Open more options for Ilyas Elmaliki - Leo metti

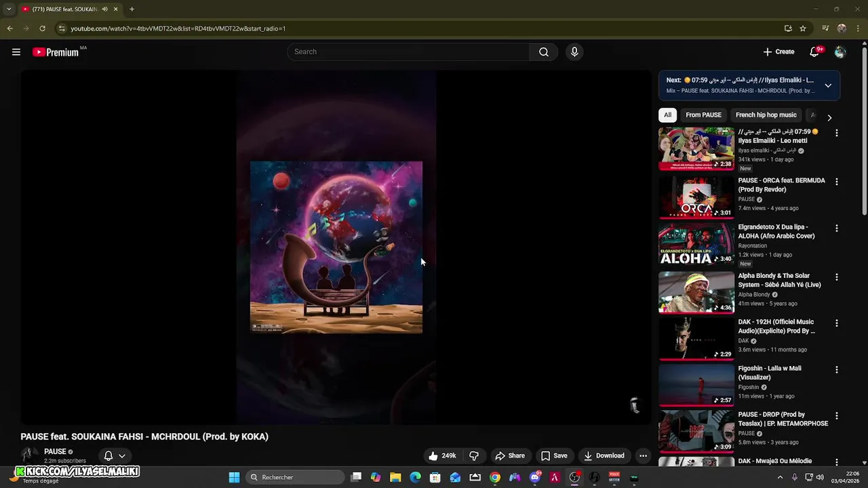(x=836, y=134)
